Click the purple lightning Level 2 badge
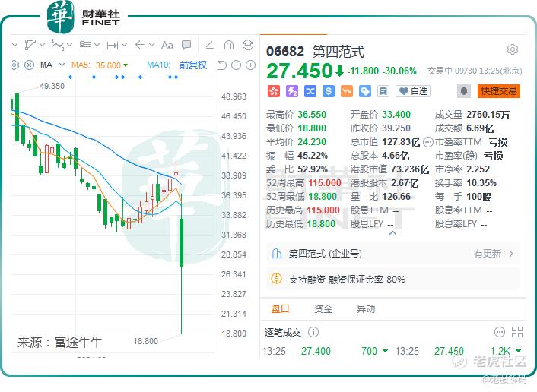Viewport: 537px width, 392px height. coord(292,91)
